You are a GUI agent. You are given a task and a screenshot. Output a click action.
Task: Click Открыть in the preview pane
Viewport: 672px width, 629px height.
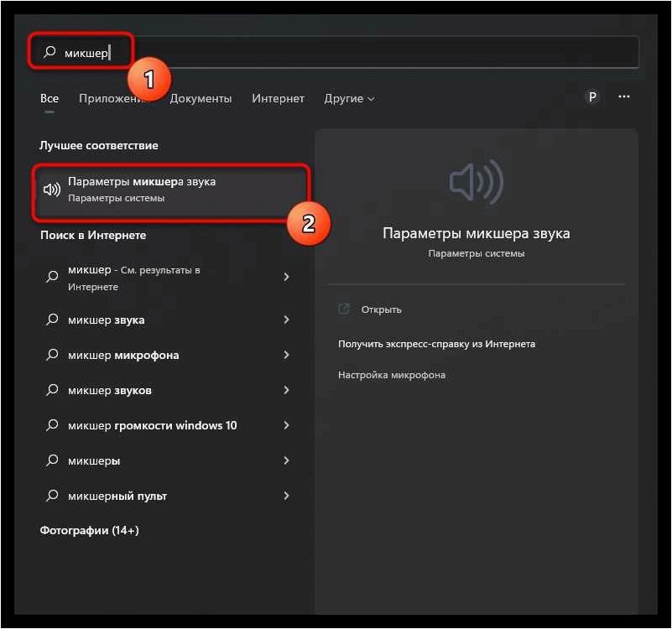coord(381,309)
